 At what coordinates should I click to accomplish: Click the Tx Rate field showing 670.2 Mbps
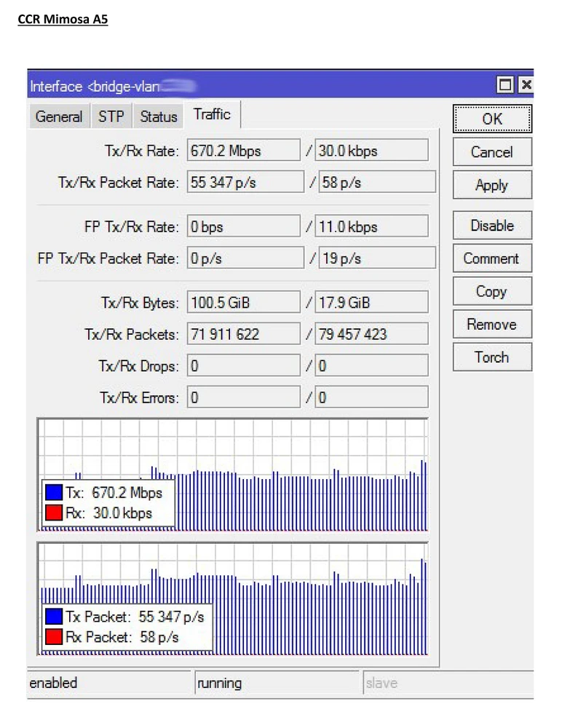[x=243, y=151]
